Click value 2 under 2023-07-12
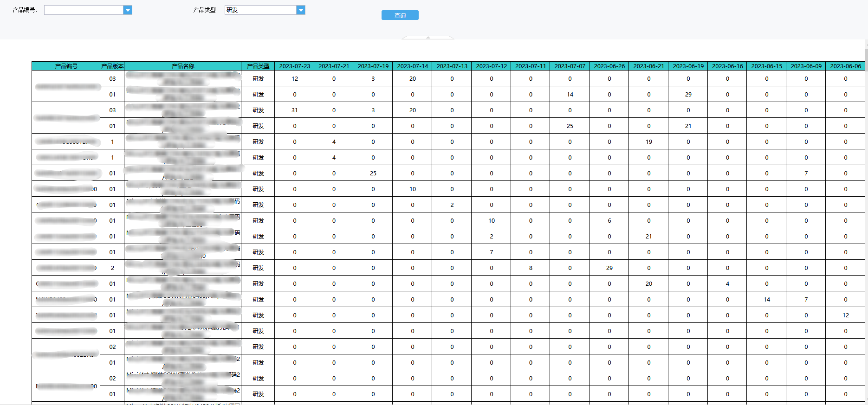Viewport: 868px width, 405px height. 492,236
